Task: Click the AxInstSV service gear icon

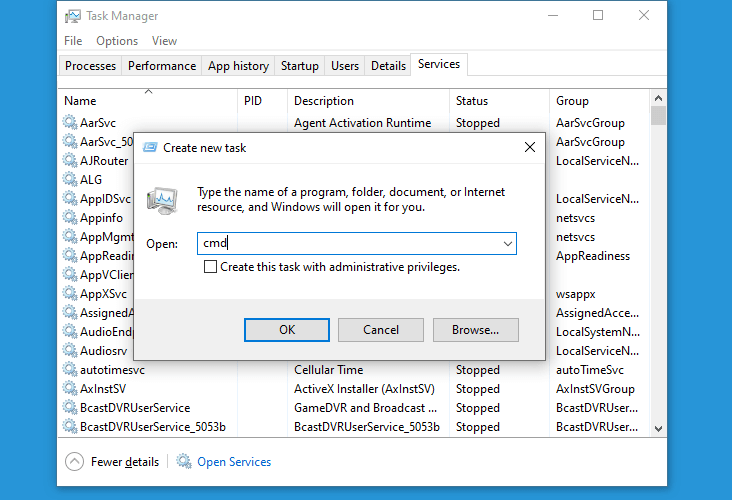Action: (x=70, y=388)
